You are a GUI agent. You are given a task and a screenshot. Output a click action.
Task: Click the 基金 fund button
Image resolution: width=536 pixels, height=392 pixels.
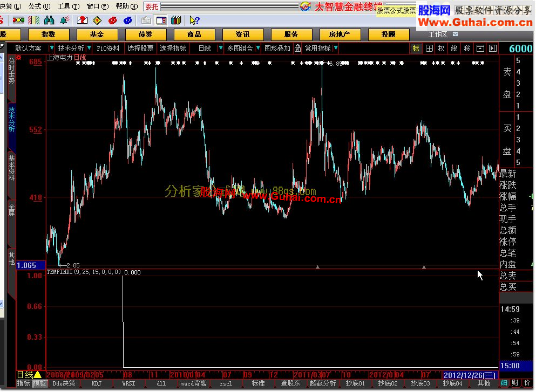point(97,35)
